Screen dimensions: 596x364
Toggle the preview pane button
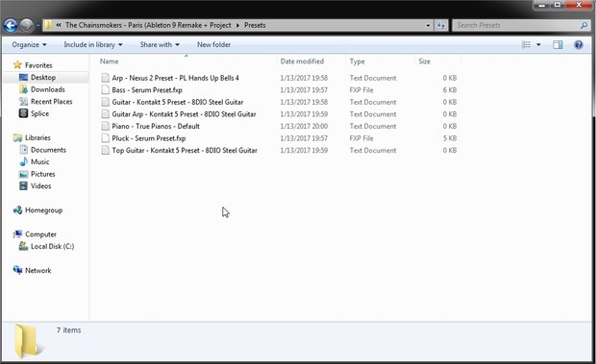point(558,45)
